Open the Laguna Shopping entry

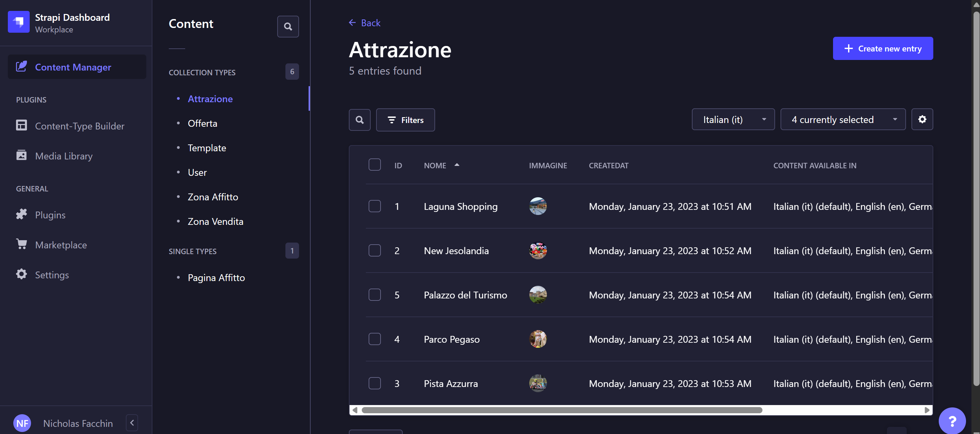pos(460,206)
